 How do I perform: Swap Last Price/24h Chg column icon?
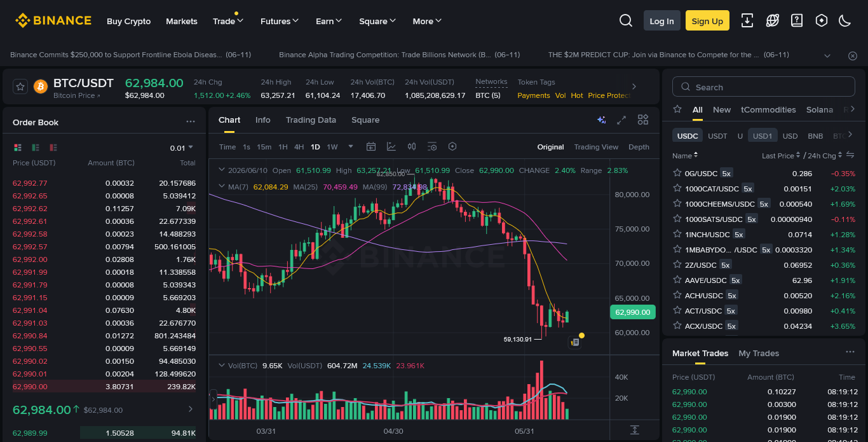pos(850,155)
